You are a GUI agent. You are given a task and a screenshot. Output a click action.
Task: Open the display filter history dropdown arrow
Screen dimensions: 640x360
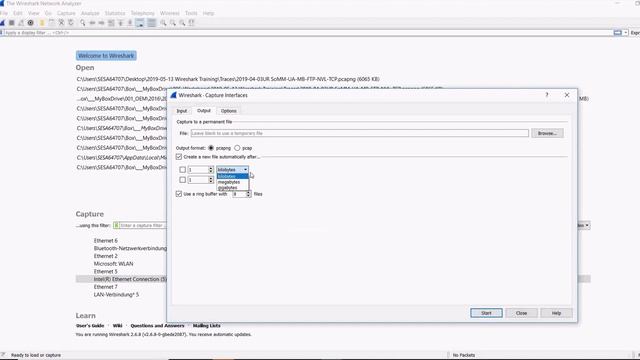coord(626,33)
